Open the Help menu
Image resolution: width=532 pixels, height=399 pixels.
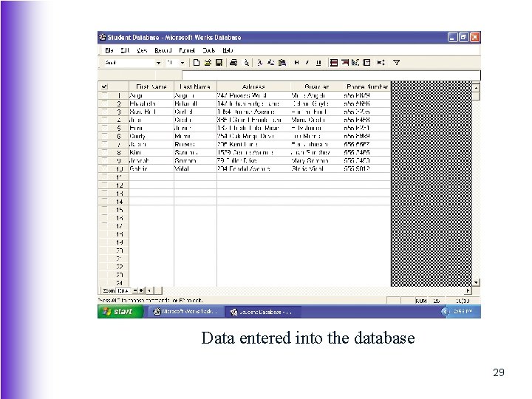(228, 50)
